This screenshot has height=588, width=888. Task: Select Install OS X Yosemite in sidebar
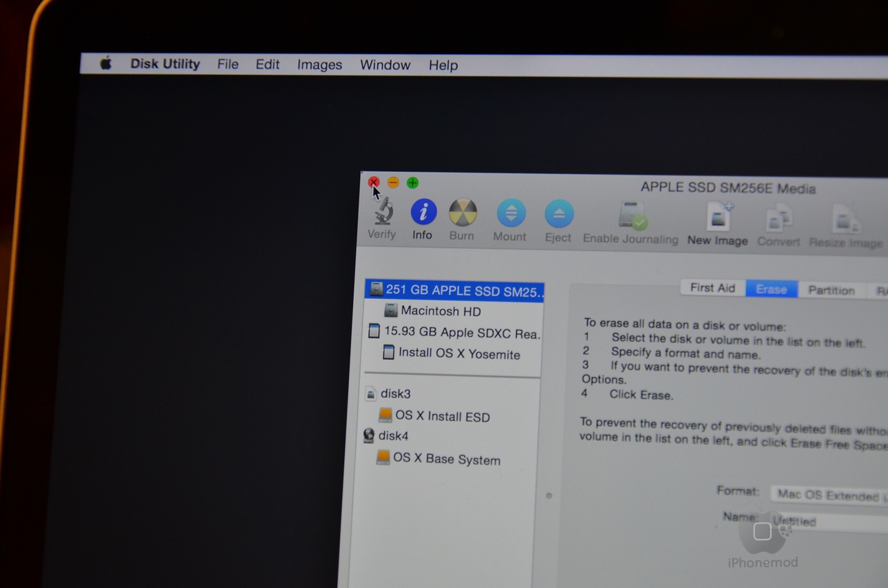452,353
